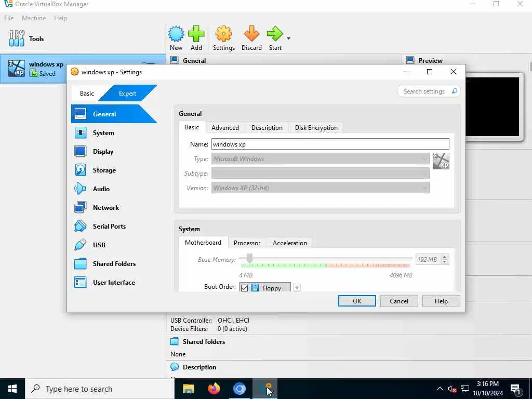The width and height of the screenshot is (532, 399).
Task: Open the Type dropdown
Action: pos(320,159)
